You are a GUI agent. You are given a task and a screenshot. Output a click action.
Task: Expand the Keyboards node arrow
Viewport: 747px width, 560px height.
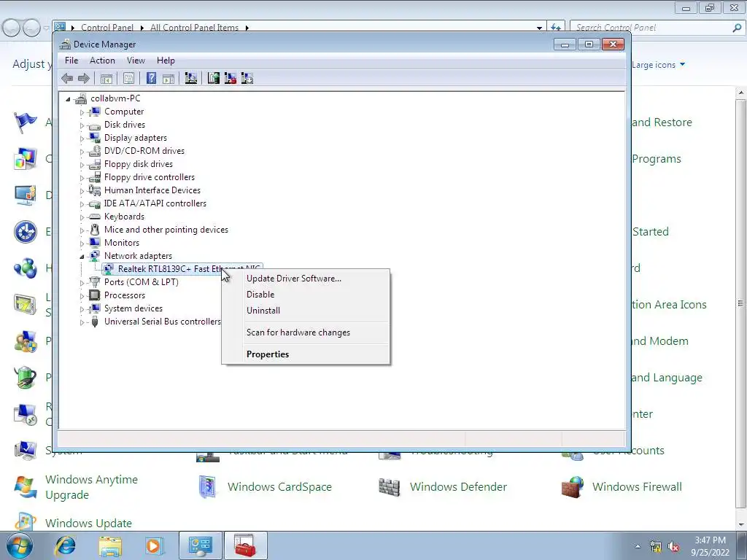(82, 217)
